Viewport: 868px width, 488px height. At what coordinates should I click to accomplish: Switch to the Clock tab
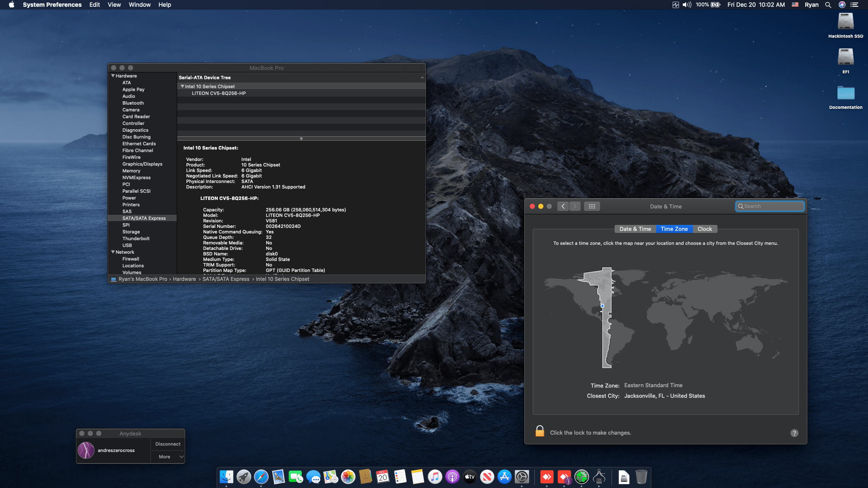pyautogui.click(x=704, y=229)
